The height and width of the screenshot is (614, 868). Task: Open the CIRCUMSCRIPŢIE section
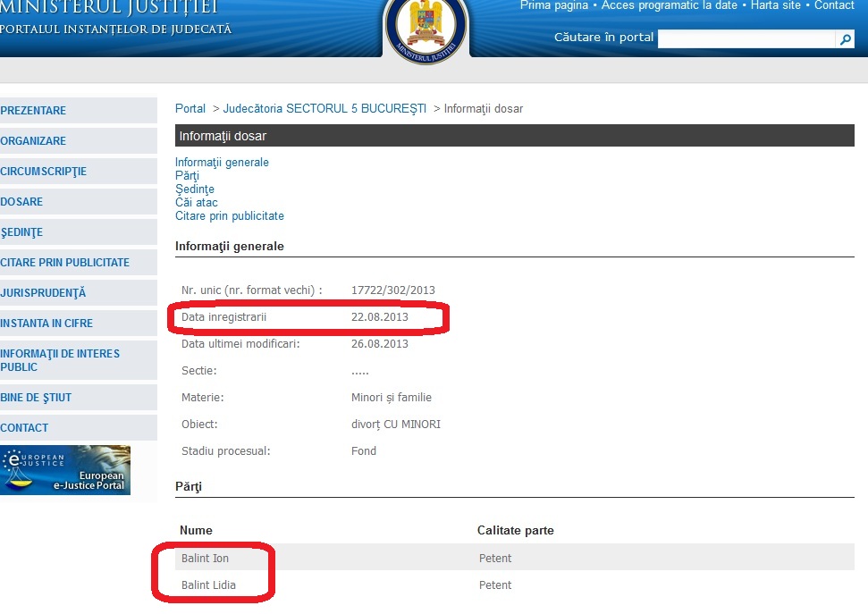click(43, 171)
